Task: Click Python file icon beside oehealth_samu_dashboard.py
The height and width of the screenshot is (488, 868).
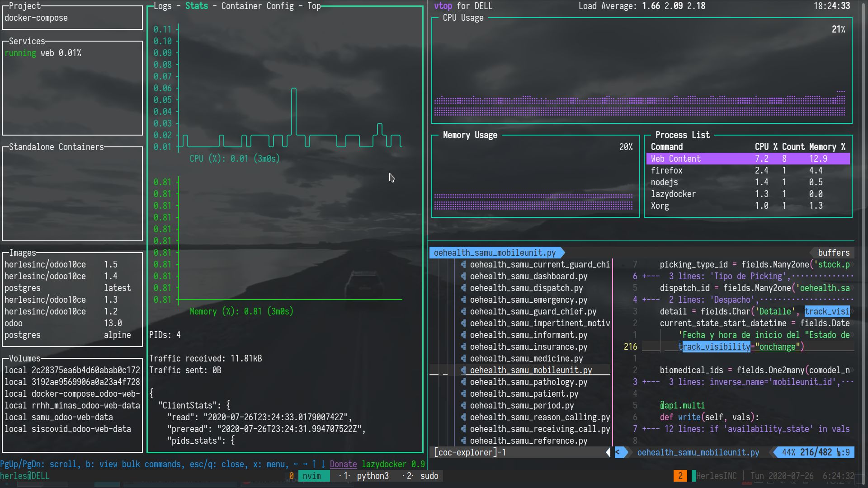Action: tap(463, 277)
